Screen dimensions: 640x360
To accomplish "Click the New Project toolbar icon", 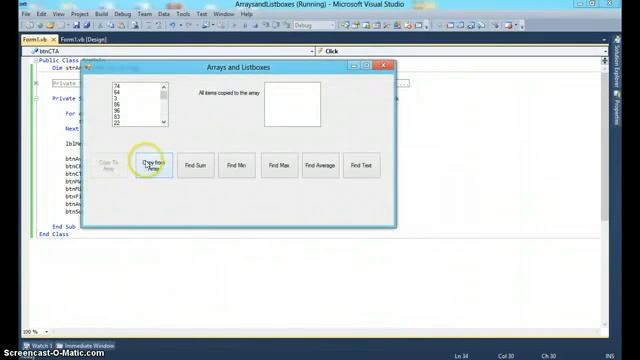I will pos(29,25).
